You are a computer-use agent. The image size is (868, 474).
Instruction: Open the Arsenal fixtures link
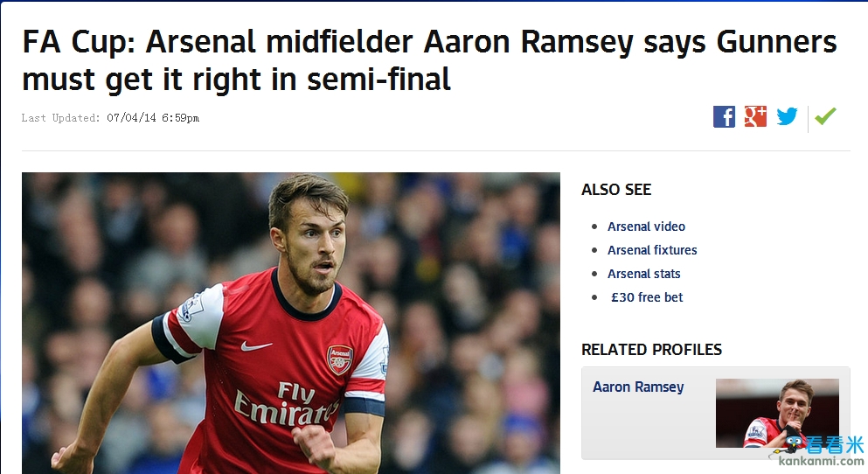652,250
